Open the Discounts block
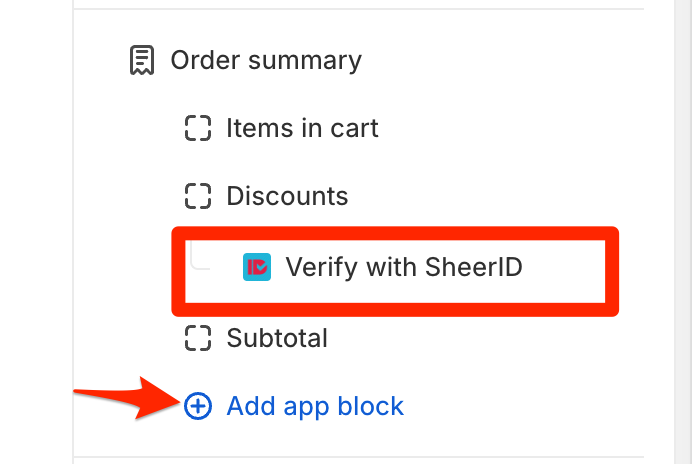The image size is (694, 464). 287,196
